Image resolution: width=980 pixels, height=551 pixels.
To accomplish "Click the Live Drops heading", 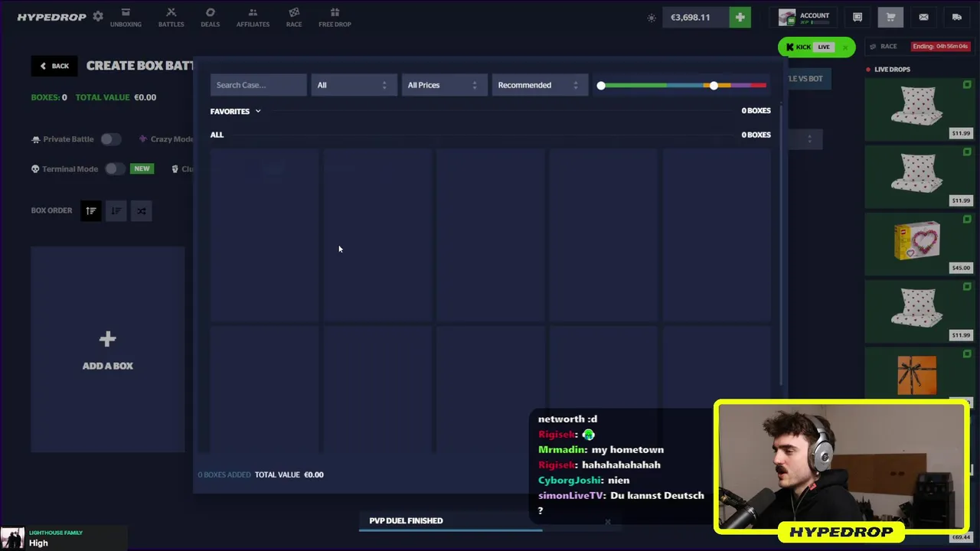I will (892, 70).
